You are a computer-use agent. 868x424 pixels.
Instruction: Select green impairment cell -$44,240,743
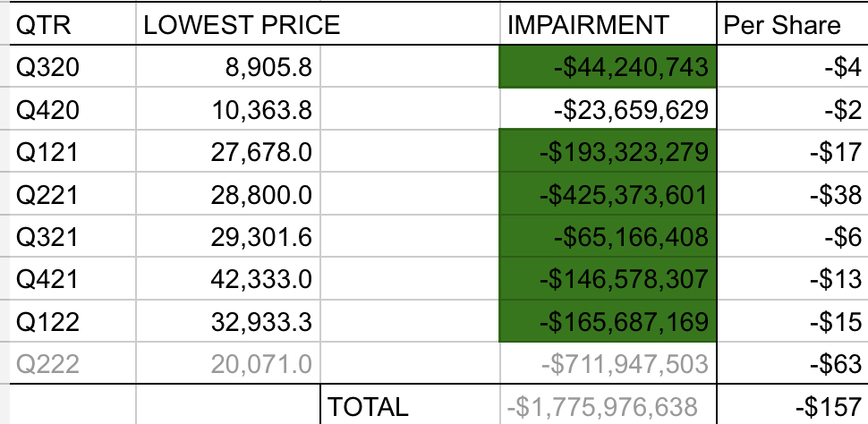click(x=608, y=66)
